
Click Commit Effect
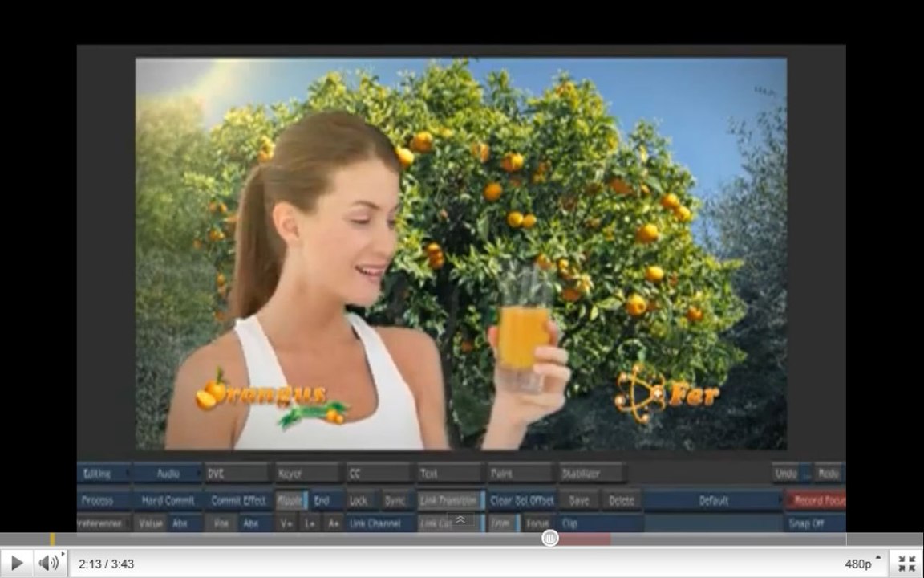tap(238, 500)
